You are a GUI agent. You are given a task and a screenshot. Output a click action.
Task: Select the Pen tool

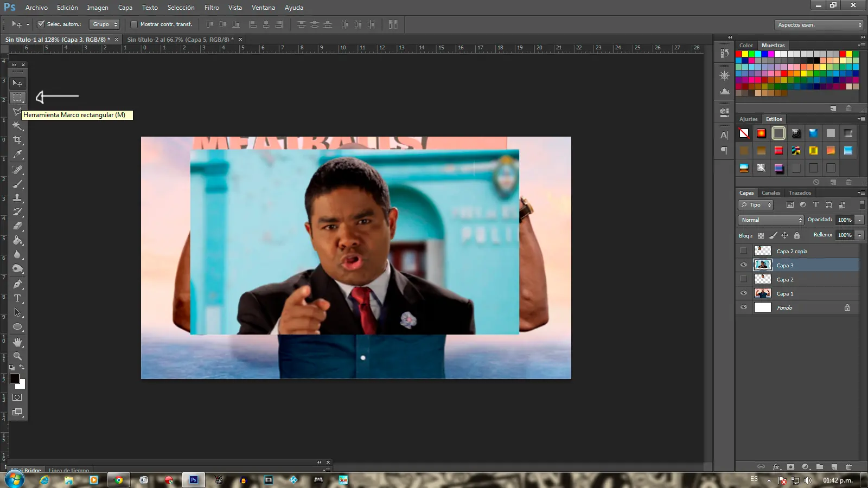17,284
